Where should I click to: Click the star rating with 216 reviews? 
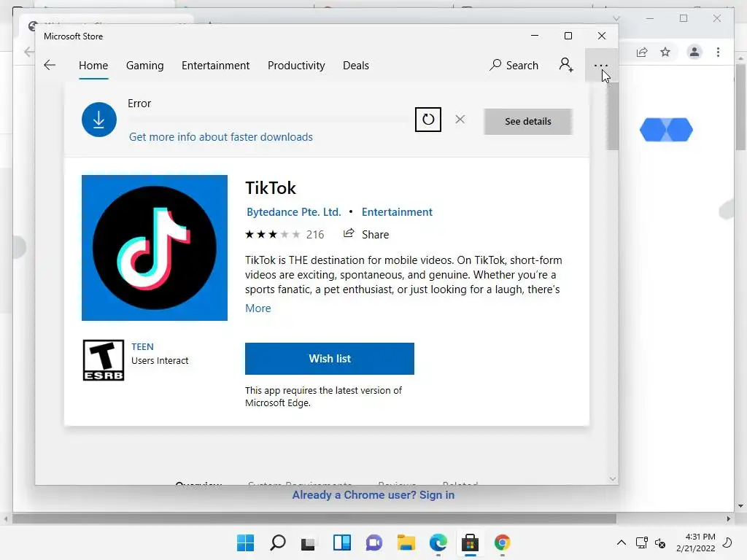285,234
